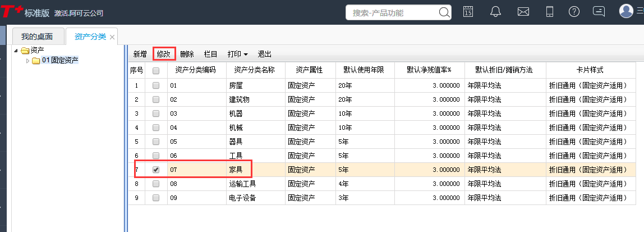The width and height of the screenshot is (644, 232).
Task: Toggle the select-all header checkbox
Action: pos(156,71)
